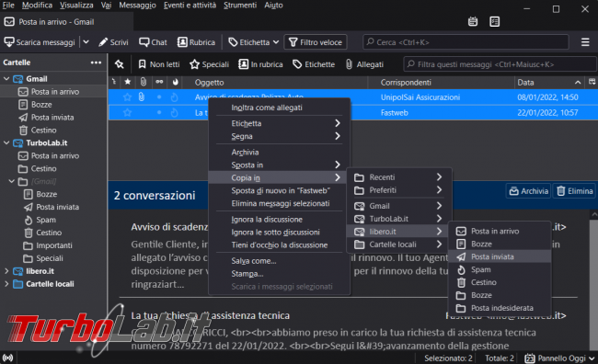Choose Salva come… menu entry

pos(279,261)
